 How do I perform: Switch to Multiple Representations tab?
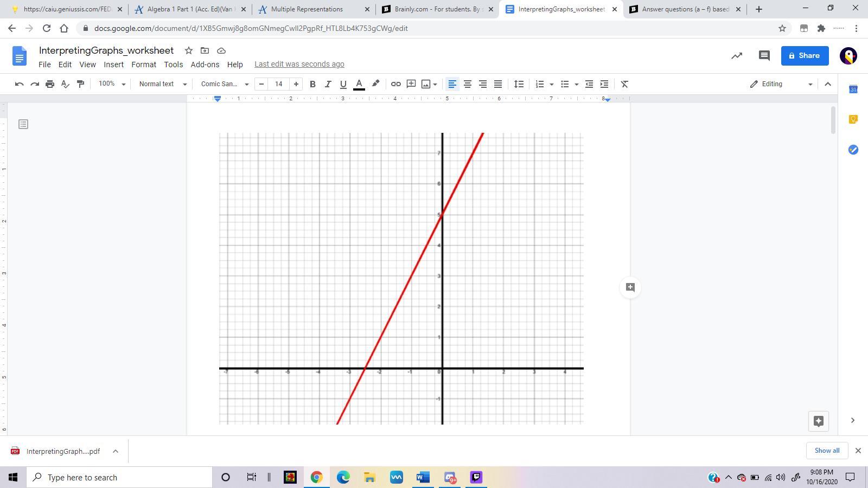[313, 9]
